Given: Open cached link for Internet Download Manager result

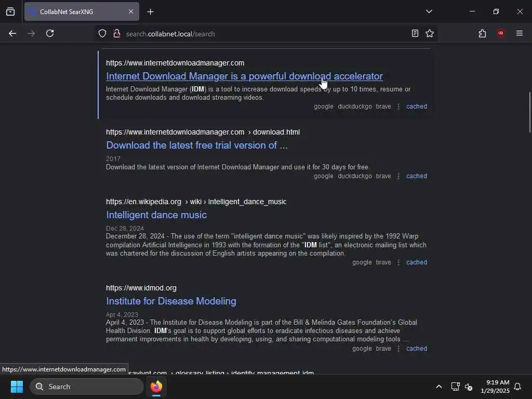Looking at the screenshot, I should point(417,106).
